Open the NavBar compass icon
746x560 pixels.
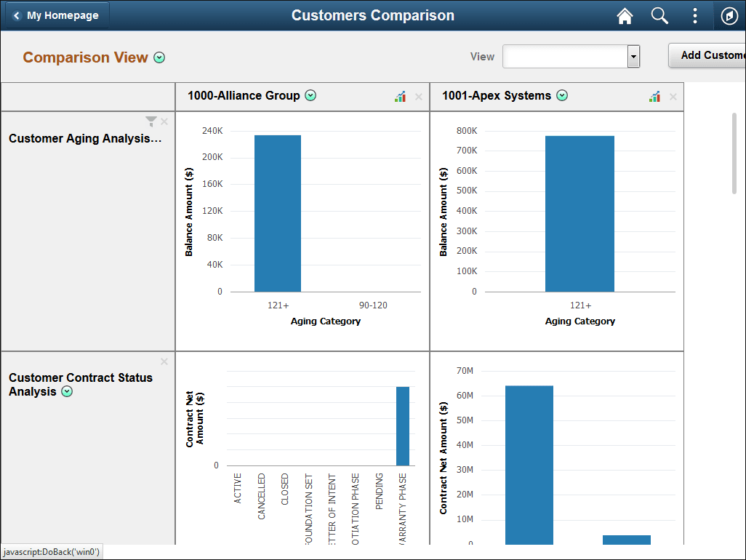point(729,15)
